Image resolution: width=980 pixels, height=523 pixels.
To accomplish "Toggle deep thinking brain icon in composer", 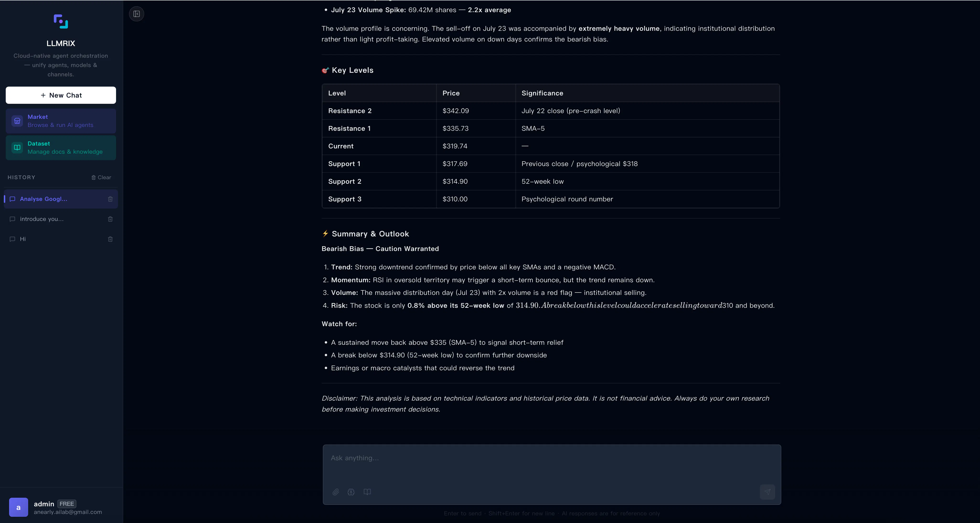I will pos(351,492).
